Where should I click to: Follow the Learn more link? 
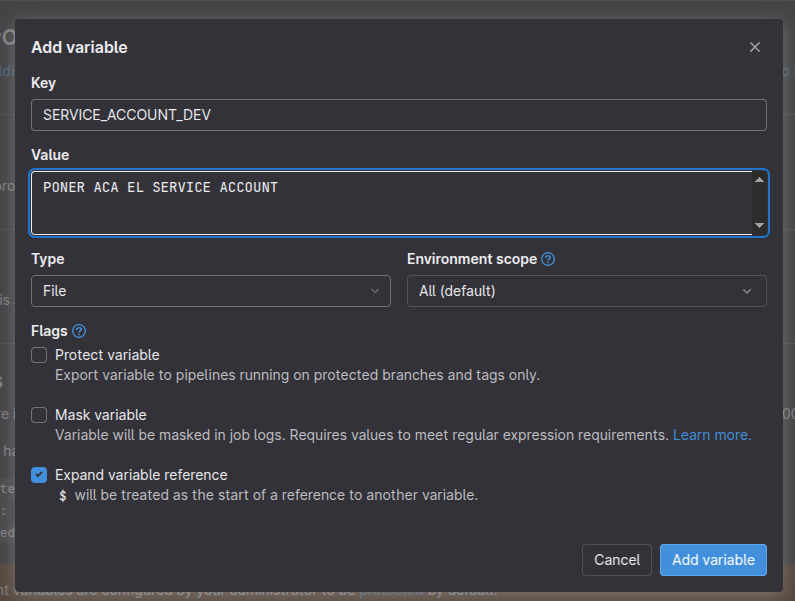[x=711, y=435]
